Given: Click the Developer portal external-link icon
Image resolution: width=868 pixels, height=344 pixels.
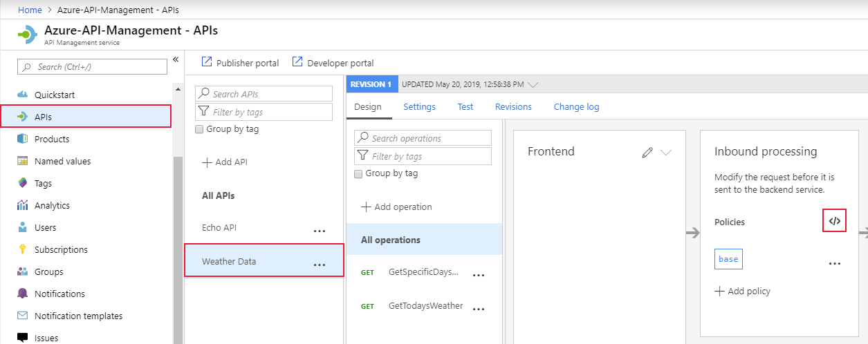Looking at the screenshot, I should click(297, 62).
